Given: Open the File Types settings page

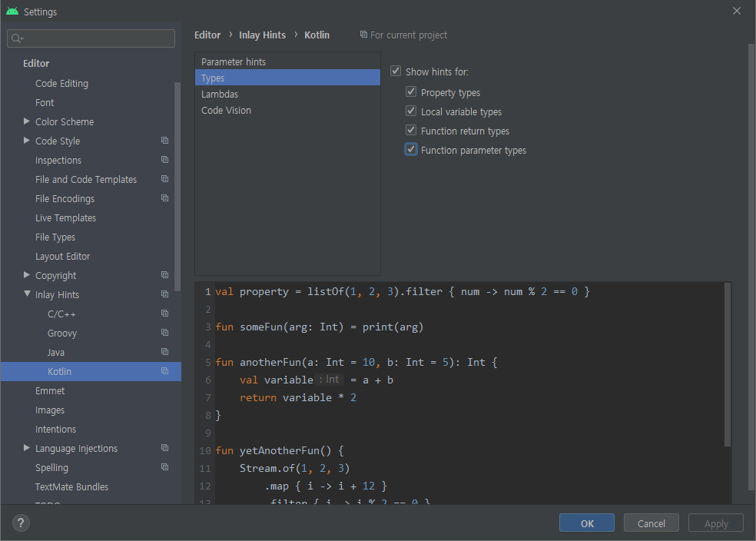Looking at the screenshot, I should [55, 237].
